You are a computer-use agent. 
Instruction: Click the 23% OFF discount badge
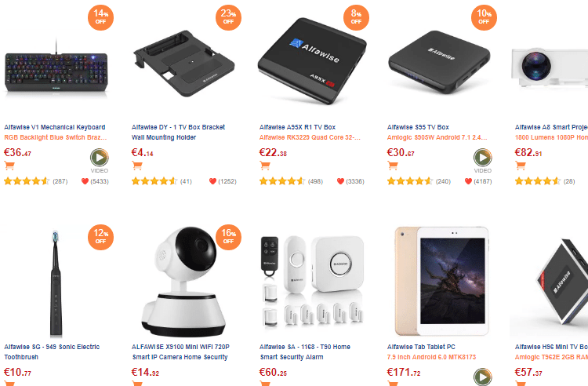(228, 17)
